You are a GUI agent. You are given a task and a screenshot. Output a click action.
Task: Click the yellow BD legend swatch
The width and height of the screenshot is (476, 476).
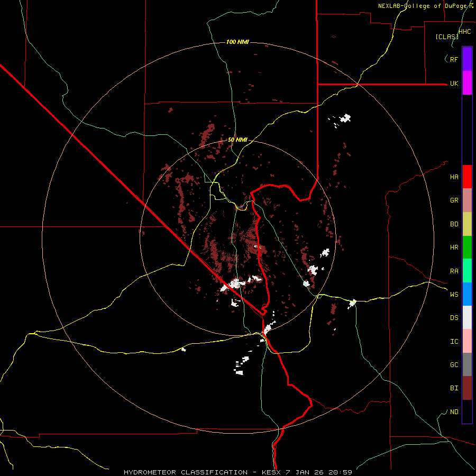pyautogui.click(x=467, y=224)
